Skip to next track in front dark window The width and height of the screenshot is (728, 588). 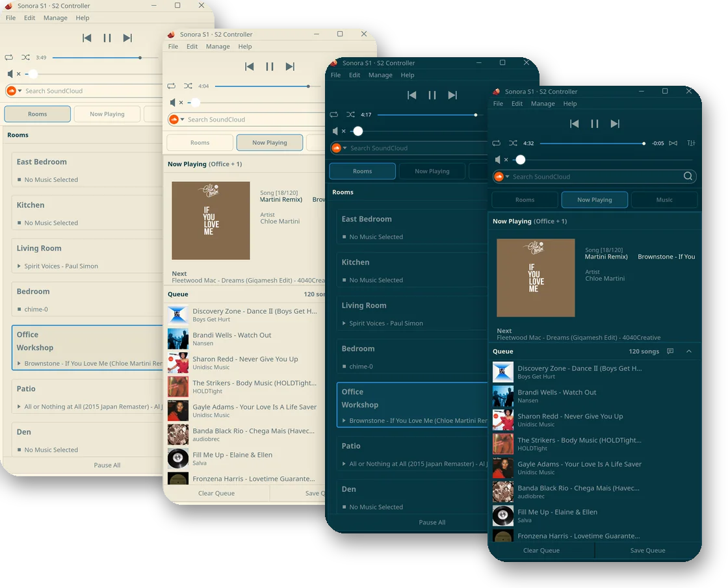(x=615, y=124)
